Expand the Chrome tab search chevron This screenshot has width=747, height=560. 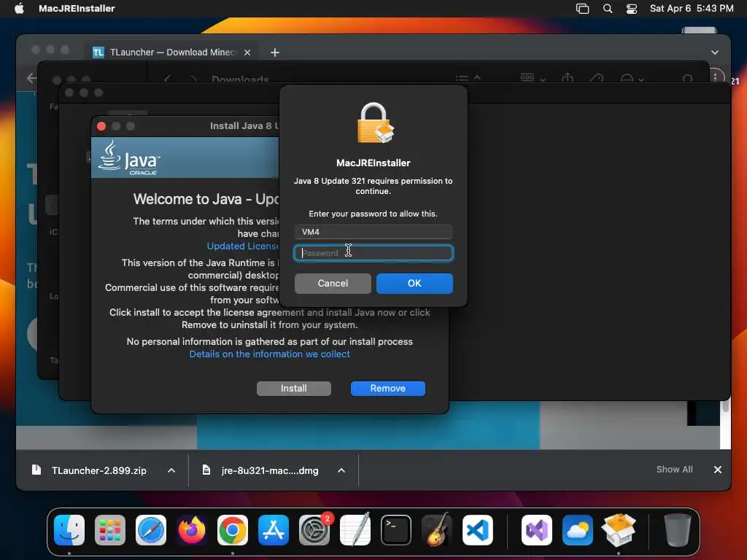[715, 52]
